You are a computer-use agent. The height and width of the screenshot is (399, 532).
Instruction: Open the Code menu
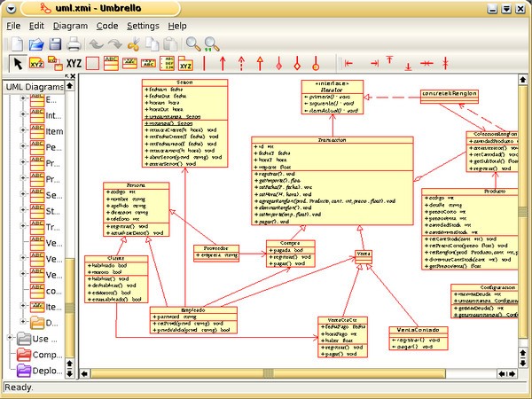107,26
